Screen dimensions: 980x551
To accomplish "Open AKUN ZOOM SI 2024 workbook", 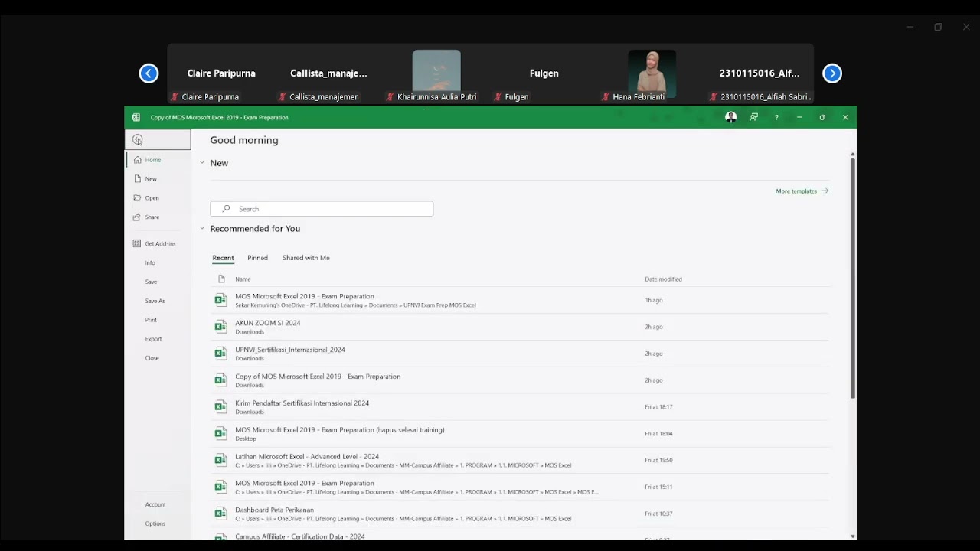I will point(521,327).
